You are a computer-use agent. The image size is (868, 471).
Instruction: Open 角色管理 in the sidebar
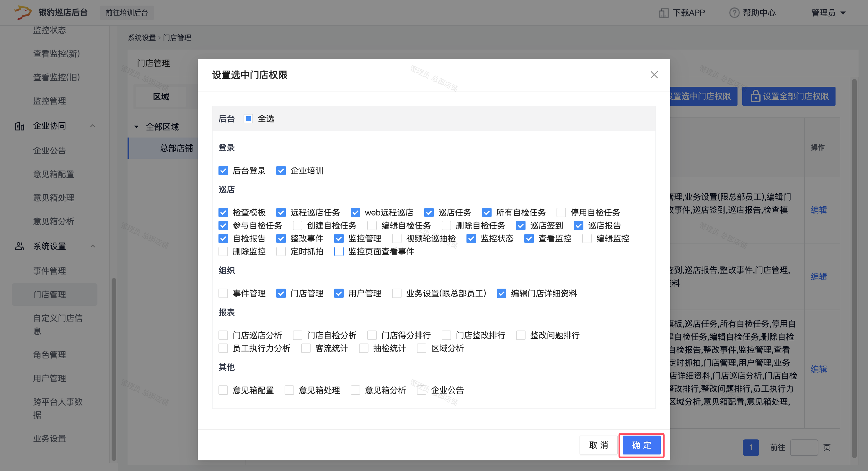tap(50, 355)
